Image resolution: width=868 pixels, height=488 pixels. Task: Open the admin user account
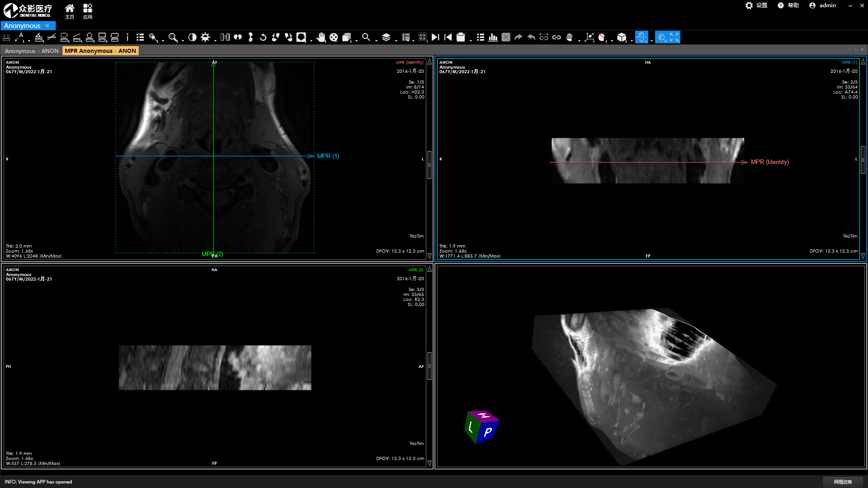coord(822,5)
